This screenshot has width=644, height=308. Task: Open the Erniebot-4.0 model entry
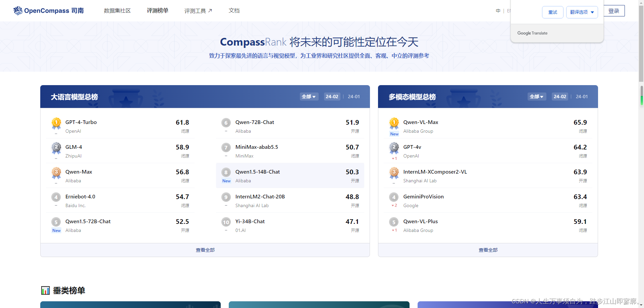tap(120, 200)
